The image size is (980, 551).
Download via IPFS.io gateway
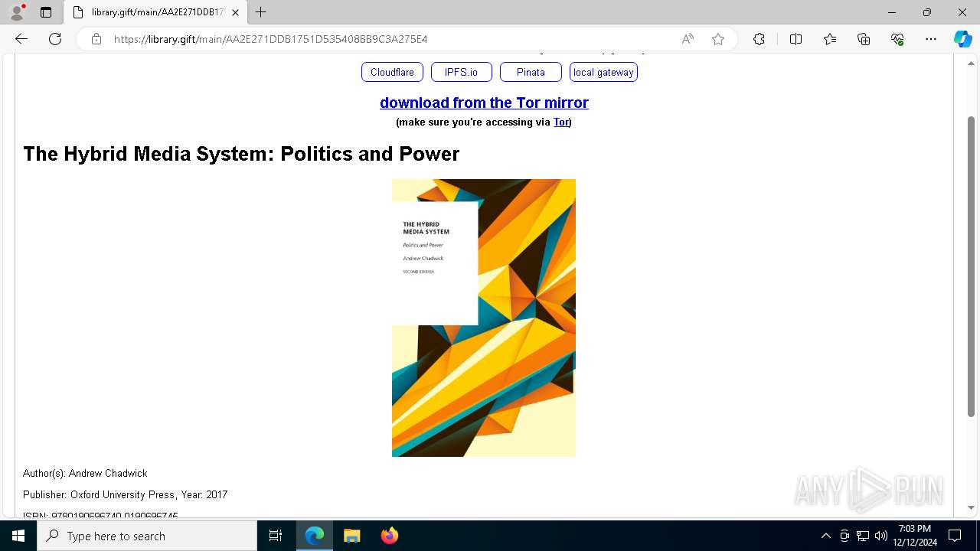point(461,72)
